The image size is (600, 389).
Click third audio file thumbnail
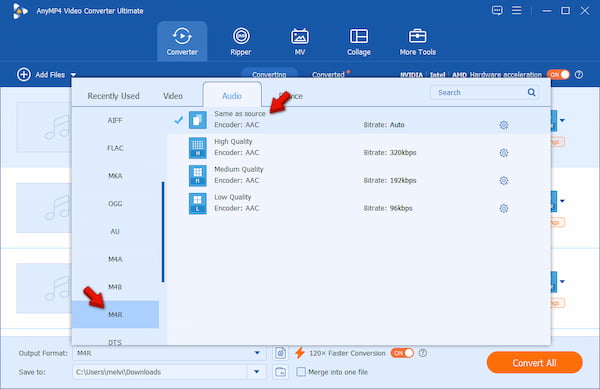coord(44,288)
